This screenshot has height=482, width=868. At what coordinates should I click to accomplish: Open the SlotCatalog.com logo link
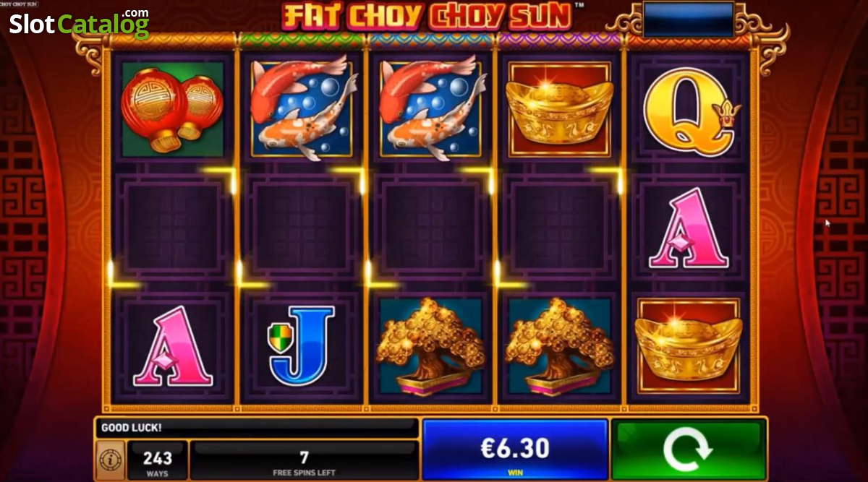click(x=79, y=24)
